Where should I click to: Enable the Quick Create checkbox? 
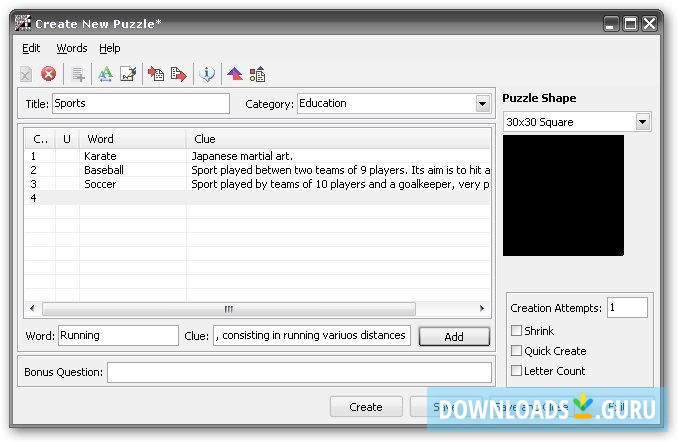click(516, 350)
